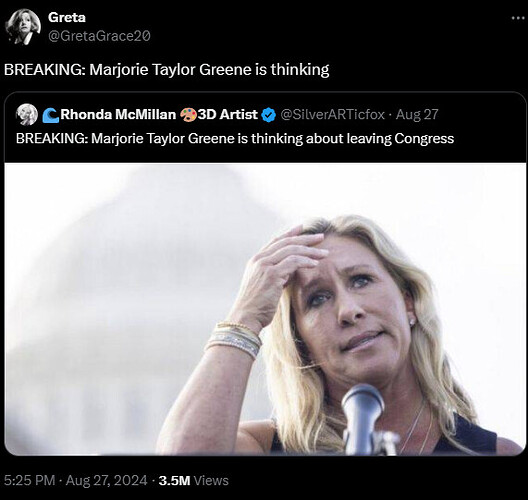The width and height of the screenshot is (528, 500).
Task: Click the artist palette emoji icon
Action: pos(188,115)
